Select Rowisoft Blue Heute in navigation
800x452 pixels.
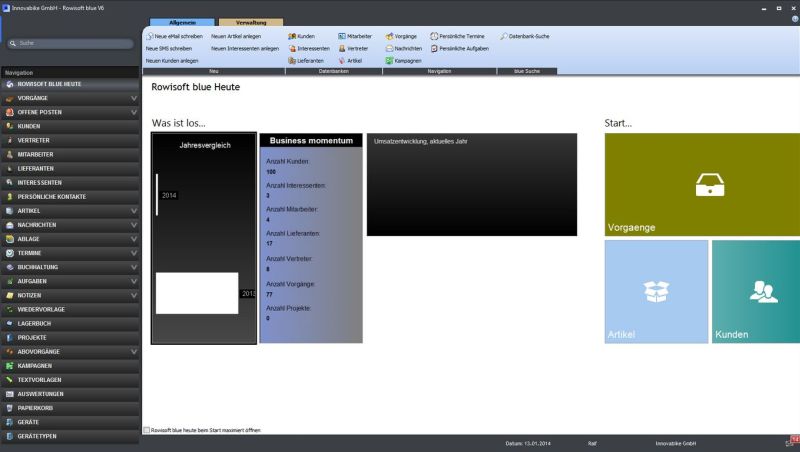pyautogui.click(x=70, y=84)
